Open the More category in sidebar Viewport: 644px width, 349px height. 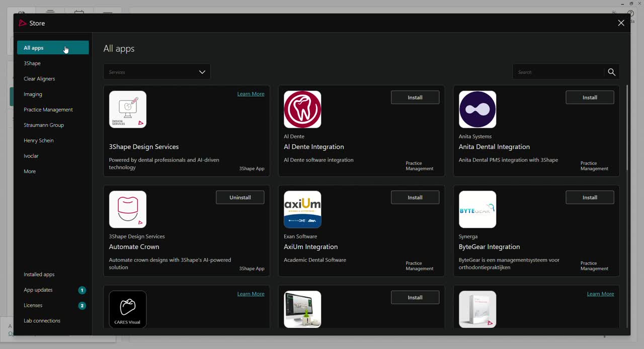click(30, 171)
